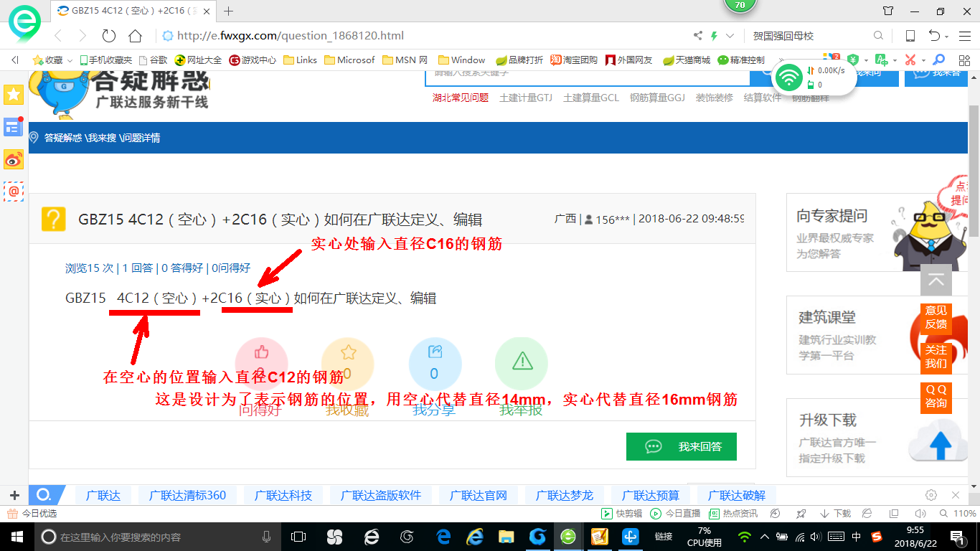Select the 我分享 share icon
Viewport: 980px width, 551px height.
point(435,363)
